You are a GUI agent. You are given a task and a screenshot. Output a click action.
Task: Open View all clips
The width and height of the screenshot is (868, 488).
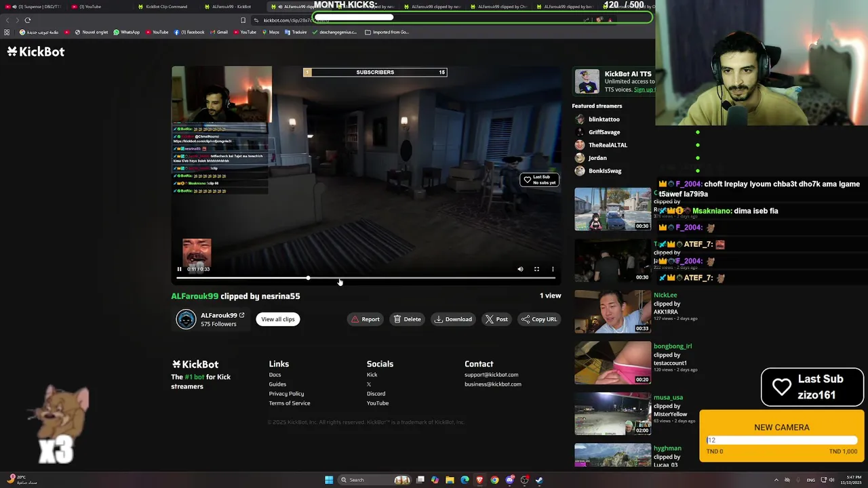click(278, 319)
